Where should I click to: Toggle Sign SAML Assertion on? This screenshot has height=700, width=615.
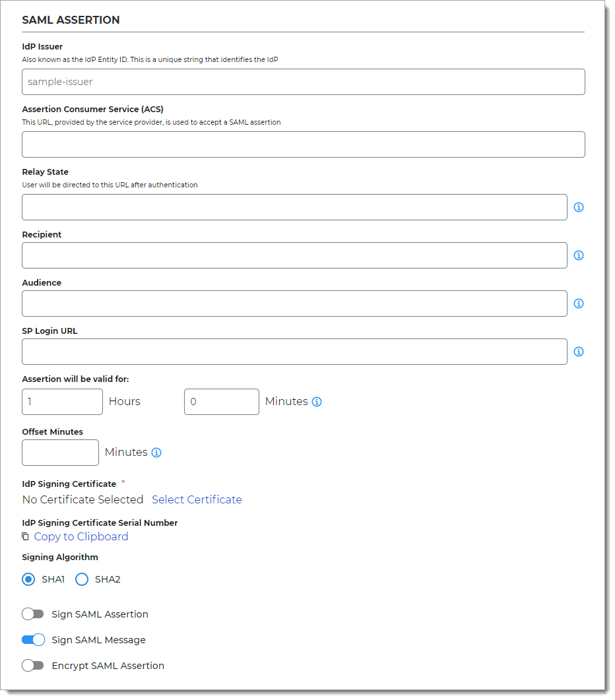[x=32, y=614]
